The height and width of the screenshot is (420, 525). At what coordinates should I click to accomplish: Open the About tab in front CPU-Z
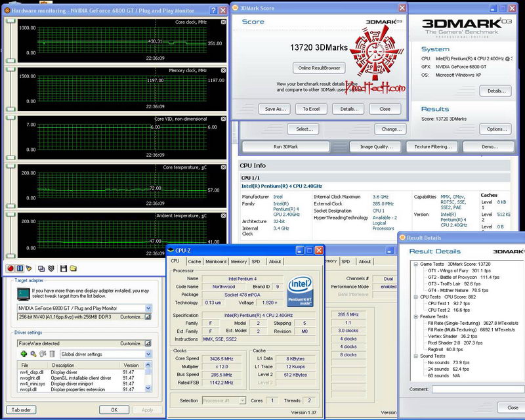tap(275, 262)
